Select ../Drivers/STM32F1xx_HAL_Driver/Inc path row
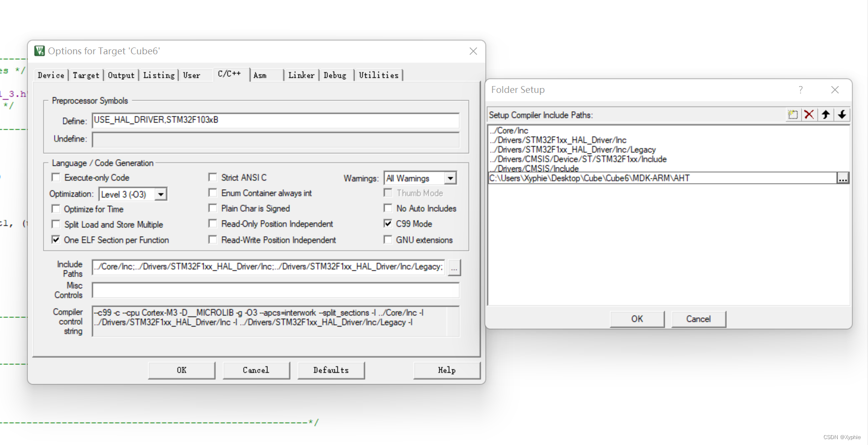 669,140
